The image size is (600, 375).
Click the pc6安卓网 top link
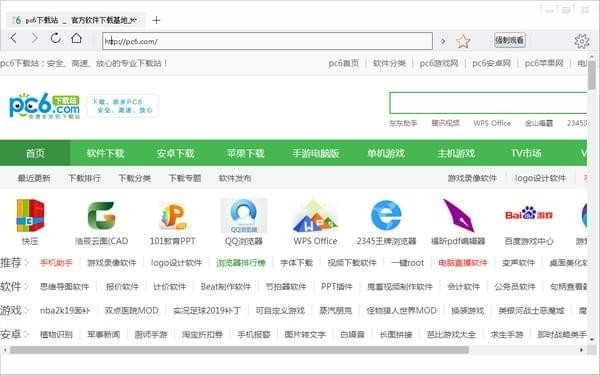[x=491, y=63]
